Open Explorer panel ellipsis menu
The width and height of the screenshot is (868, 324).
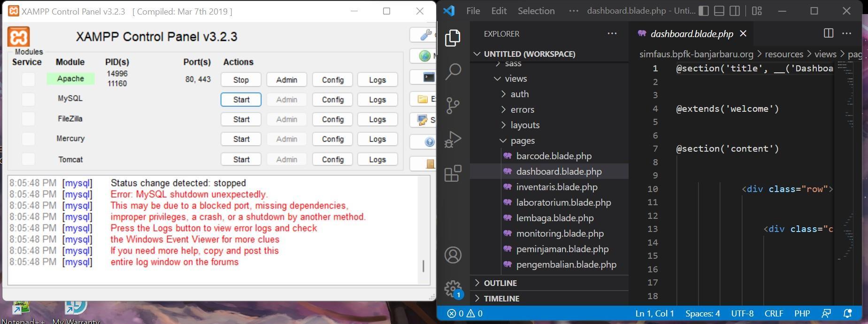coord(612,33)
